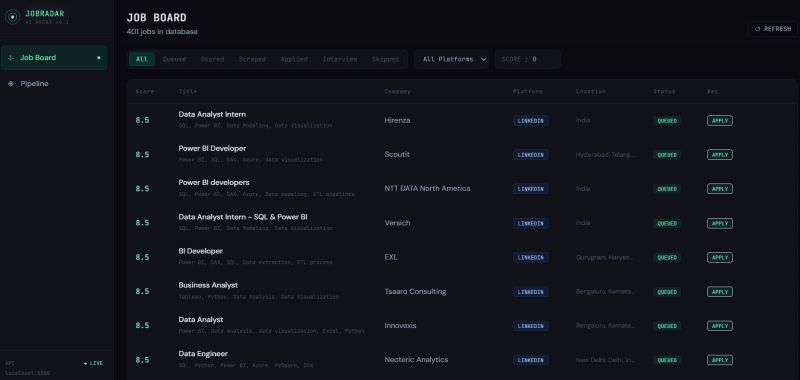Apply to the Versich job
Viewport: 800px width, 380px height.
point(719,223)
